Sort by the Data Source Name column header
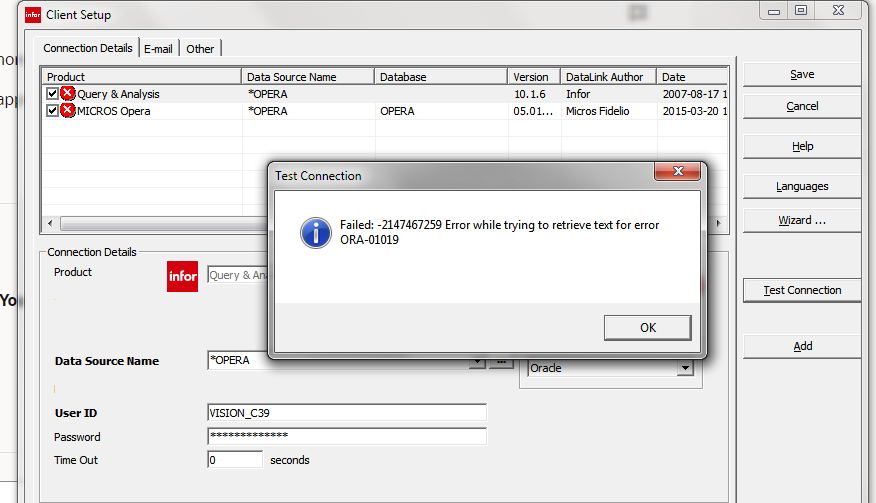Viewport: 876px width, 503px height. (x=308, y=77)
